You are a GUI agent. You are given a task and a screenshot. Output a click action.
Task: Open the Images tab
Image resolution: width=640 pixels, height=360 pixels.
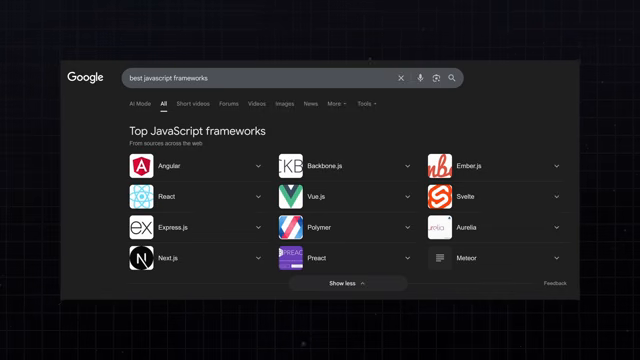point(284,104)
